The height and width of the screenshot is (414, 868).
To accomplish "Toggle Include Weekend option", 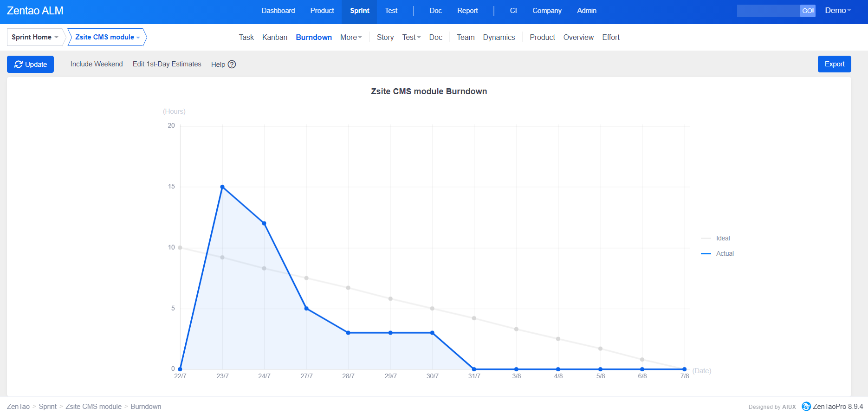I will point(97,64).
